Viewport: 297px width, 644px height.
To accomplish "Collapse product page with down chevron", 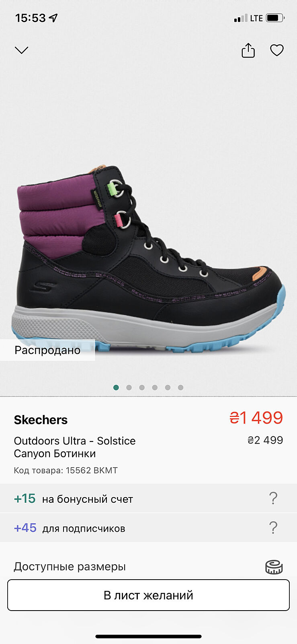I will 21,50.
